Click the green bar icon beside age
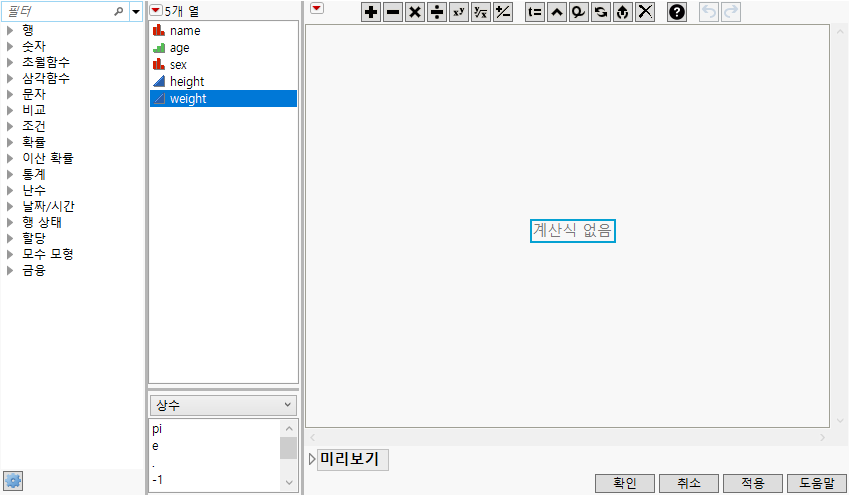Viewport: 849px width, 495px height. point(159,48)
